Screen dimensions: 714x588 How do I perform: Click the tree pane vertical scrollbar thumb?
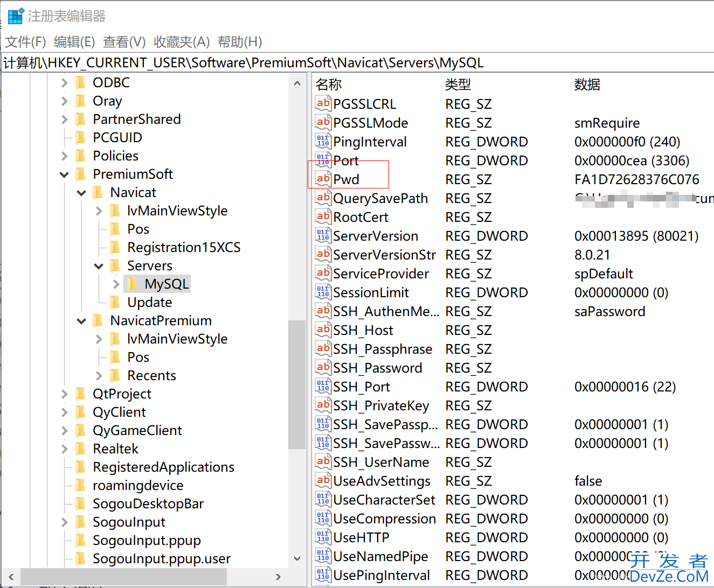click(297, 384)
